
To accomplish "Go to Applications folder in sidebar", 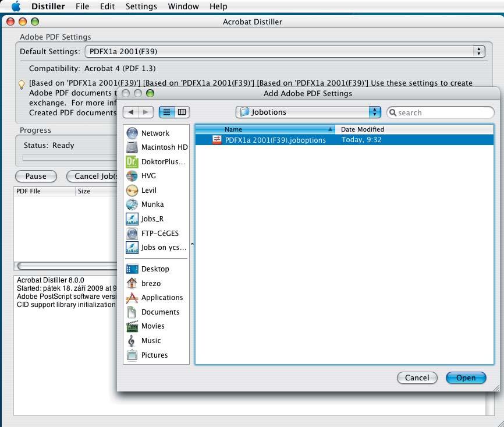I will 156,298.
